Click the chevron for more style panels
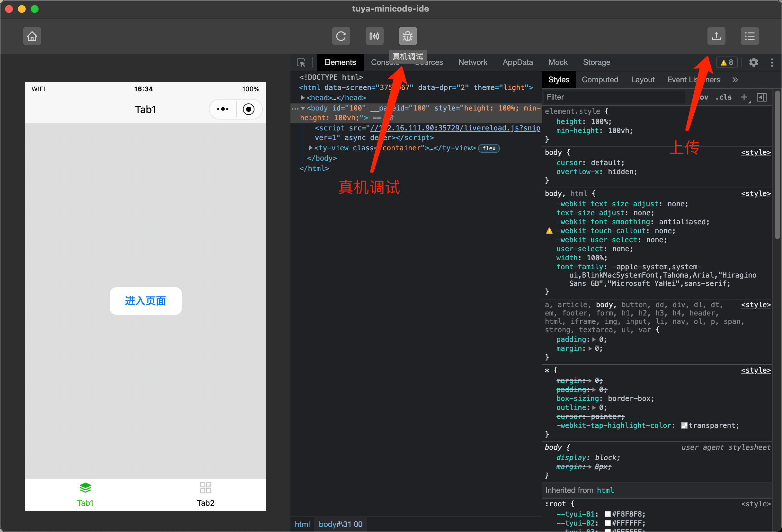 tap(735, 79)
